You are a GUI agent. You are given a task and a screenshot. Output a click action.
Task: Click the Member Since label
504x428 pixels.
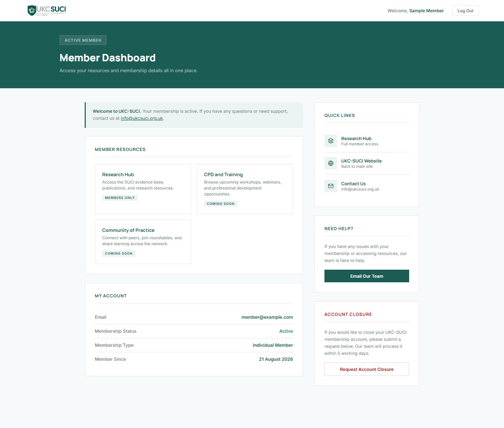[x=110, y=359]
